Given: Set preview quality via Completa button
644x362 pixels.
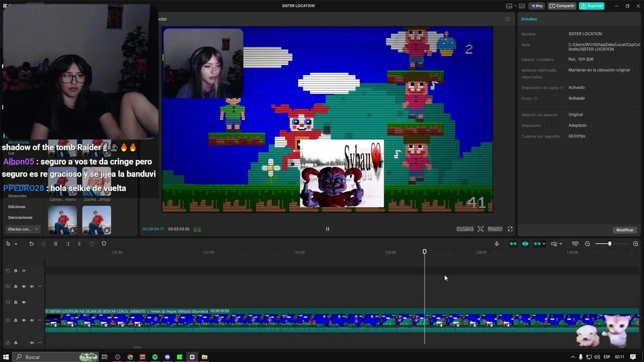Looking at the screenshot, I should pyautogui.click(x=465, y=229).
